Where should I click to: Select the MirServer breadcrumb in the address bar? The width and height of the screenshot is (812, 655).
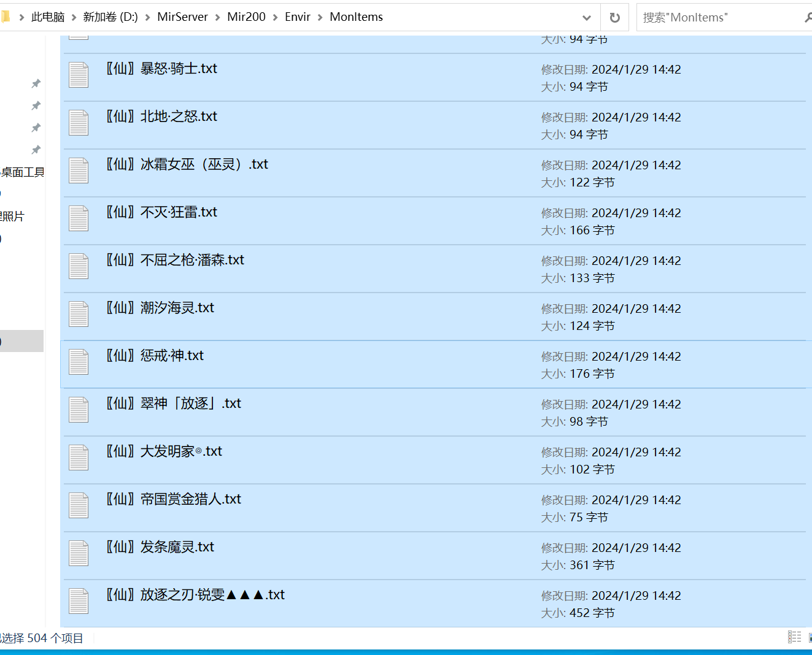(x=182, y=17)
